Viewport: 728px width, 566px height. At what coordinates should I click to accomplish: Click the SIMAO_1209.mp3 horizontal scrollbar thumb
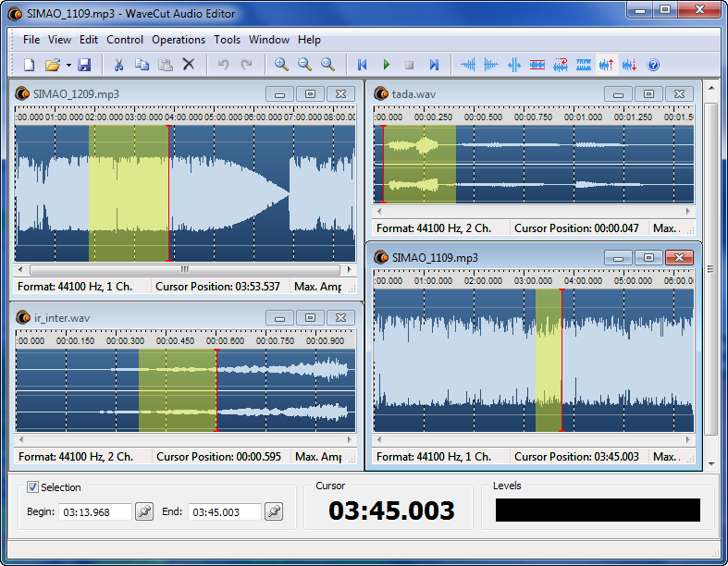(184, 270)
